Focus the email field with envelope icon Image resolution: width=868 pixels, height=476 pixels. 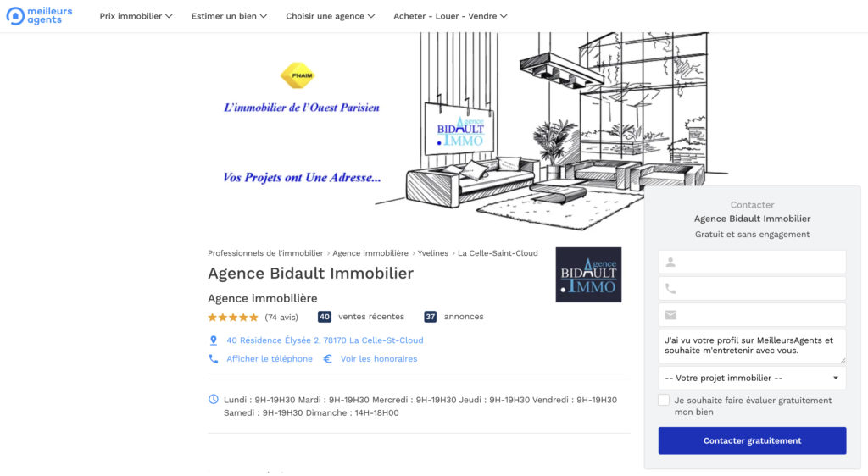click(752, 315)
